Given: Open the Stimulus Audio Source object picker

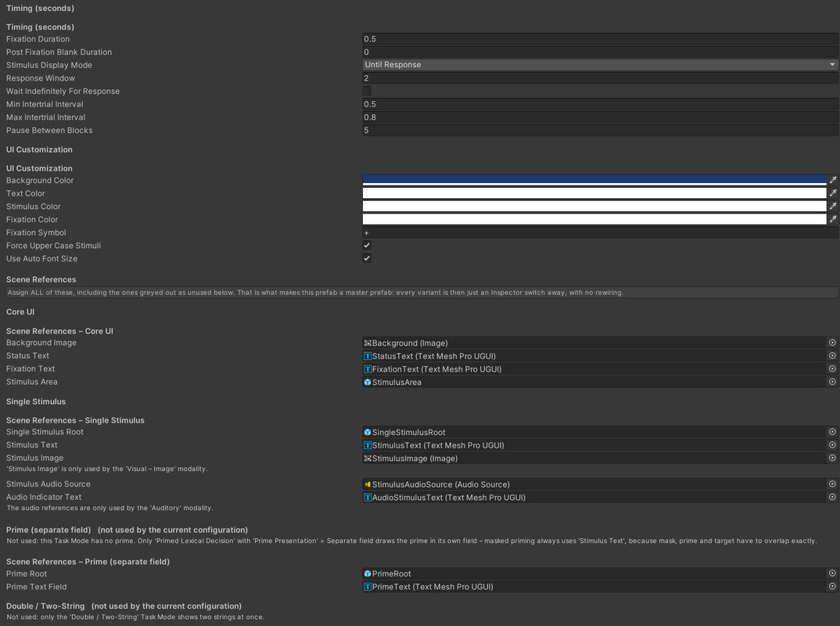Looking at the screenshot, I should (832, 484).
